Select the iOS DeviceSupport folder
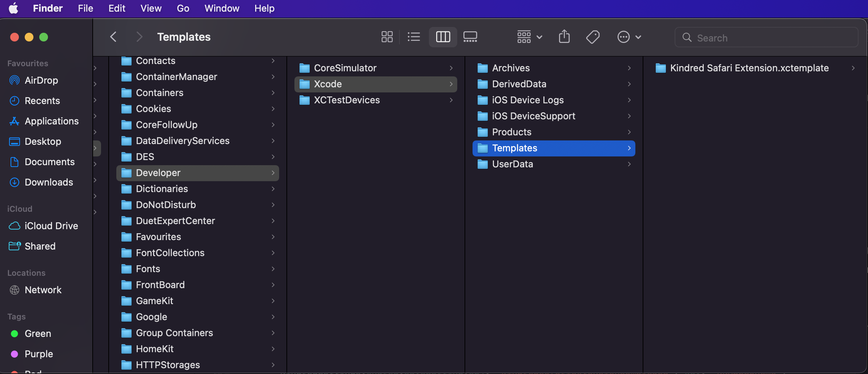The width and height of the screenshot is (868, 374). [554, 116]
